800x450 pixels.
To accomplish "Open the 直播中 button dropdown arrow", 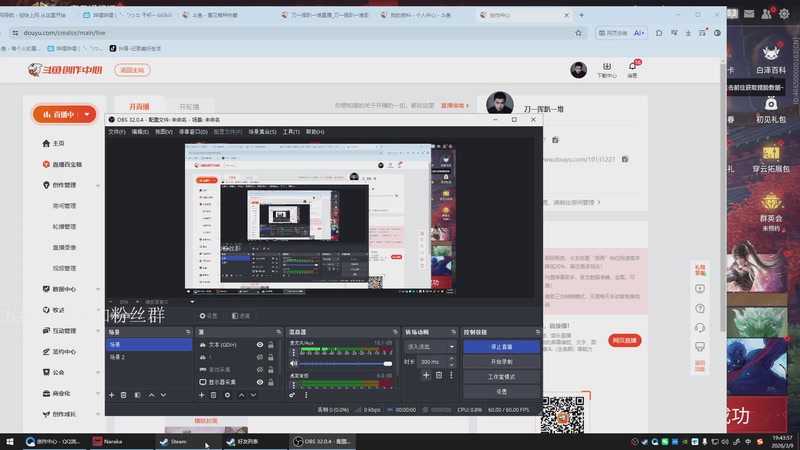I will tap(87, 114).
